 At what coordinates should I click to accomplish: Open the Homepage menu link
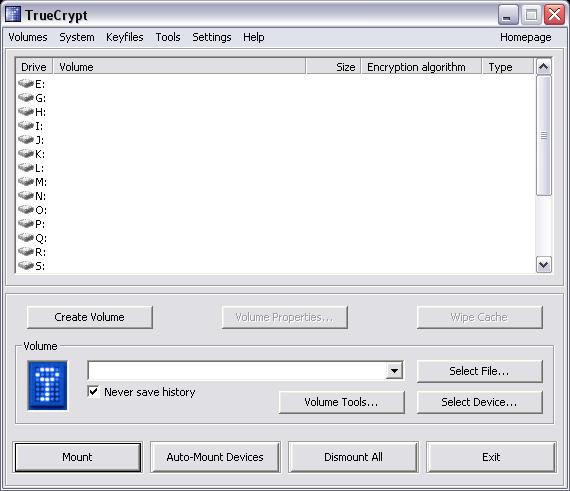click(525, 37)
